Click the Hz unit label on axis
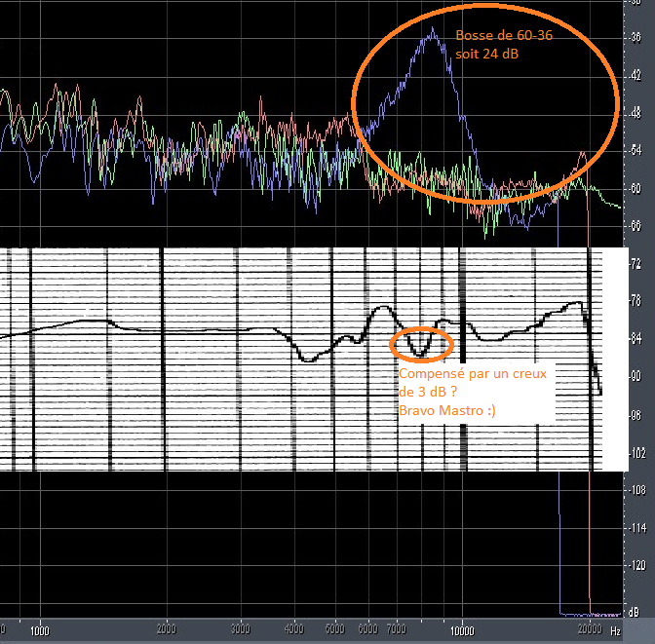The width and height of the screenshot is (655, 644). [x=615, y=630]
